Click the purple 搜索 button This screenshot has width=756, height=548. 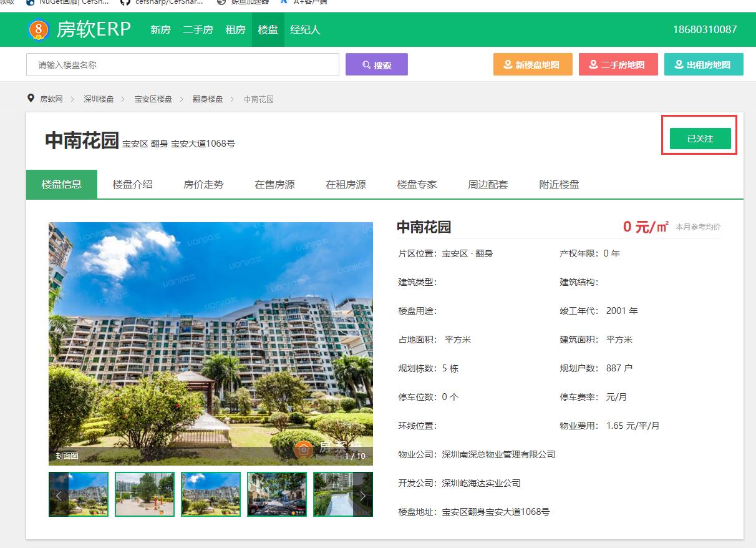point(377,64)
